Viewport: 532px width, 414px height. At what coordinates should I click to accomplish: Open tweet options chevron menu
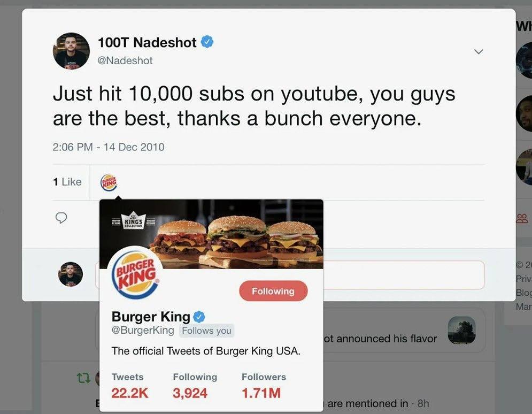(x=479, y=51)
